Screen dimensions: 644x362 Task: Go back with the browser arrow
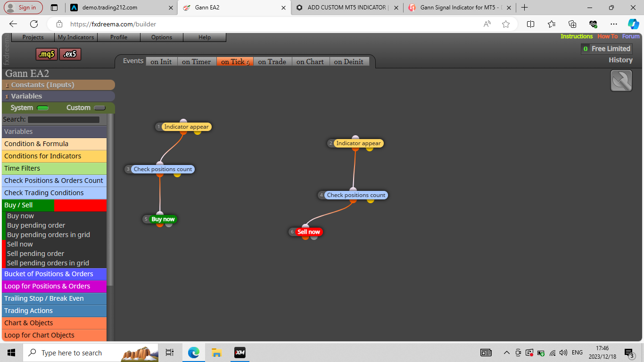13,24
